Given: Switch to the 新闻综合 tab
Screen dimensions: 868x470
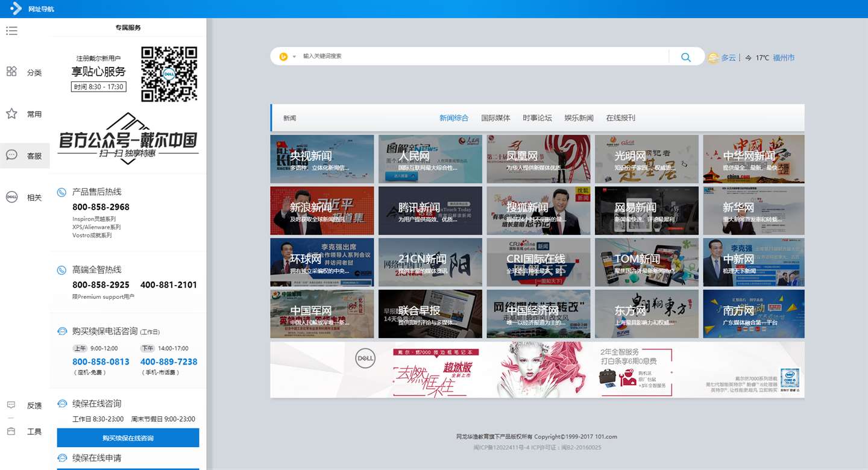Looking at the screenshot, I should pyautogui.click(x=454, y=118).
